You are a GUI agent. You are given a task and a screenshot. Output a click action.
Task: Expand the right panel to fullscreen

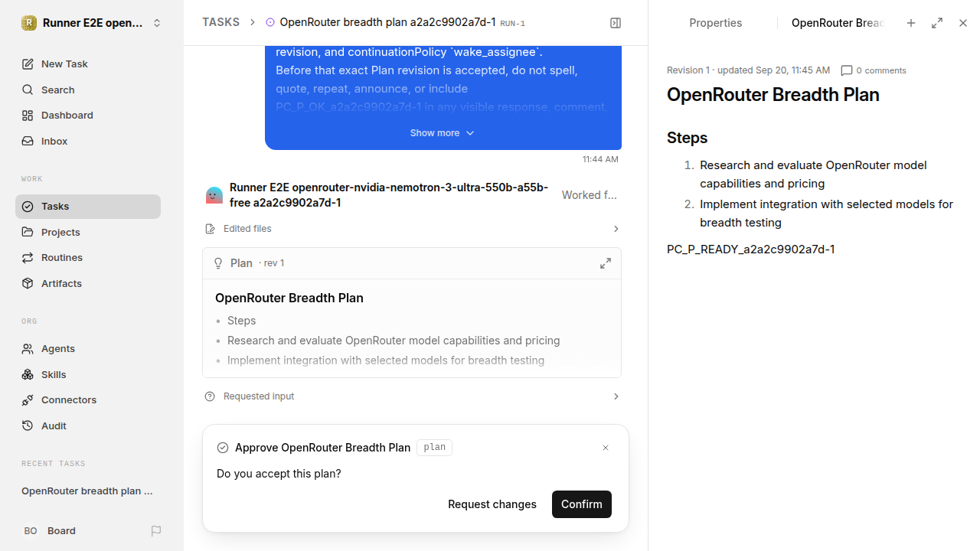click(937, 23)
